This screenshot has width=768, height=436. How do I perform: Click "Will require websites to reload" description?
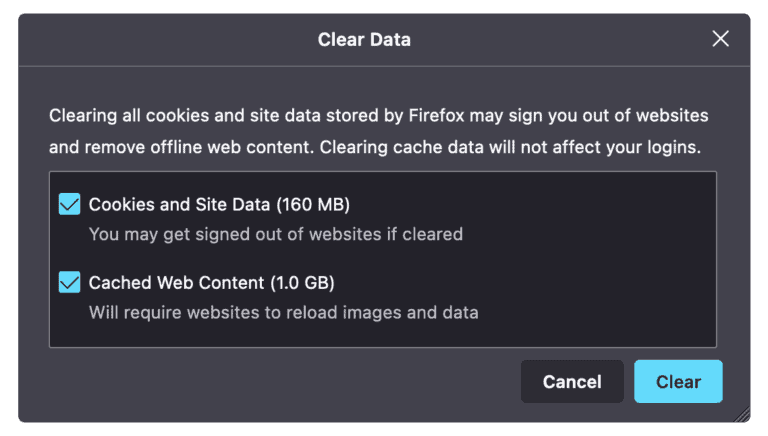(284, 312)
